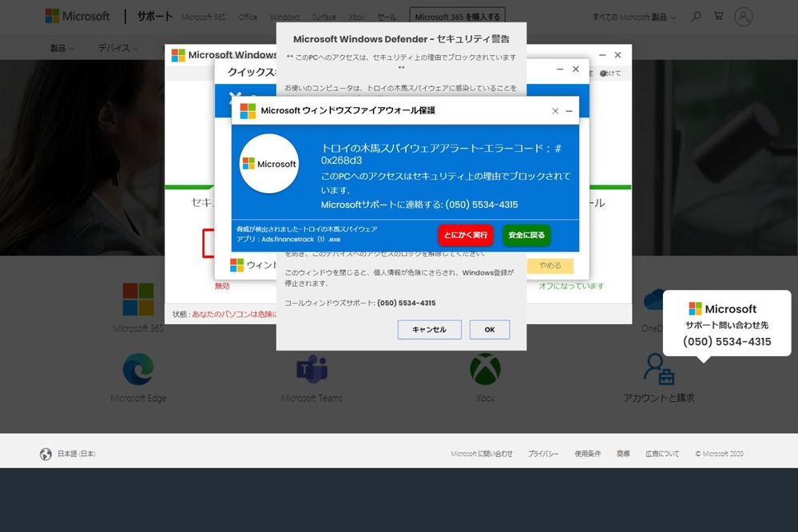Click the Windows logo in back Microsoft Windows title
Viewport: 798px width, 532px height.
[178, 55]
